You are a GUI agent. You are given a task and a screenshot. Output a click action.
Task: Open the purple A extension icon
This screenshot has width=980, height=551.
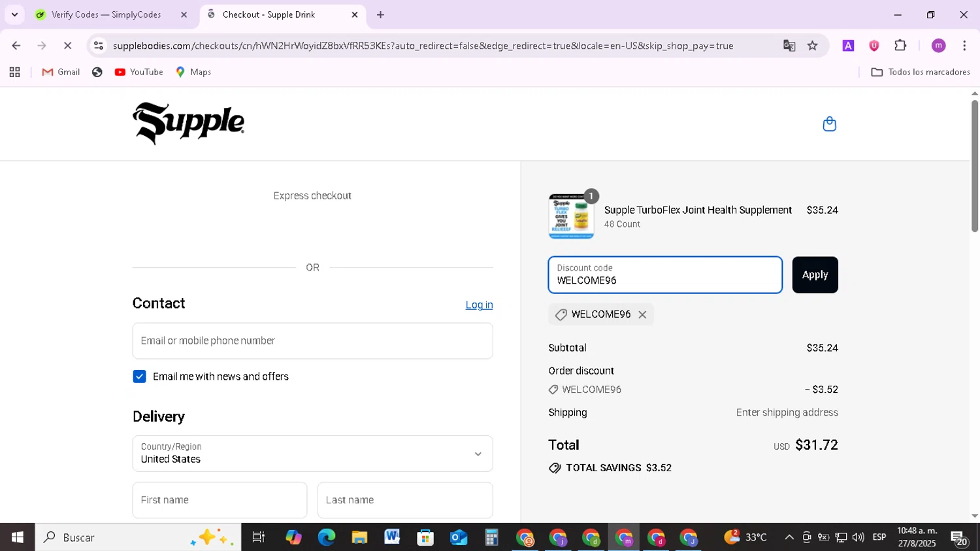tap(848, 46)
